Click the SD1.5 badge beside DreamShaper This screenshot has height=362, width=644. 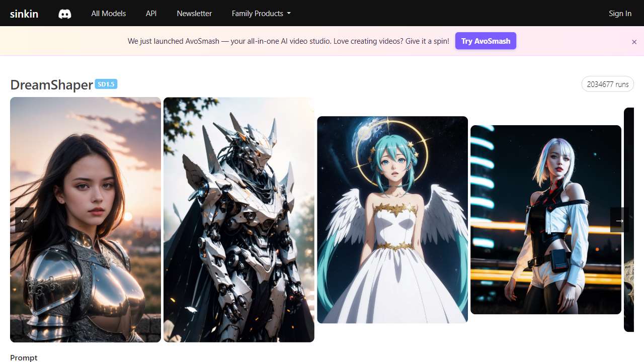[x=106, y=84]
